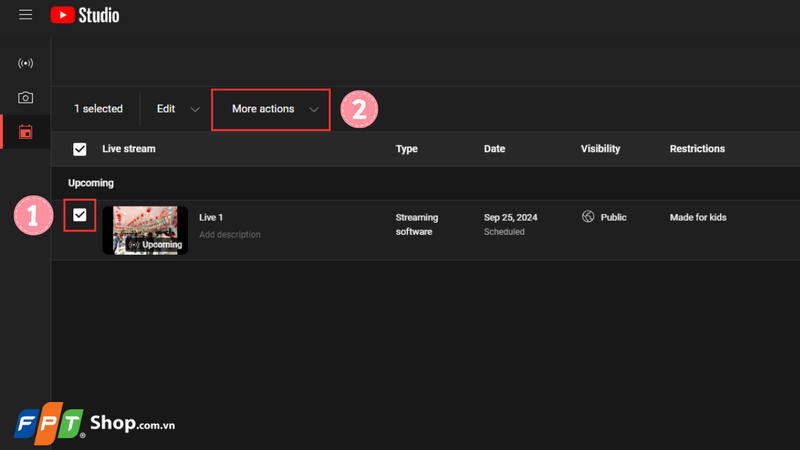Open the Live 1 stream thumbnail

(145, 230)
